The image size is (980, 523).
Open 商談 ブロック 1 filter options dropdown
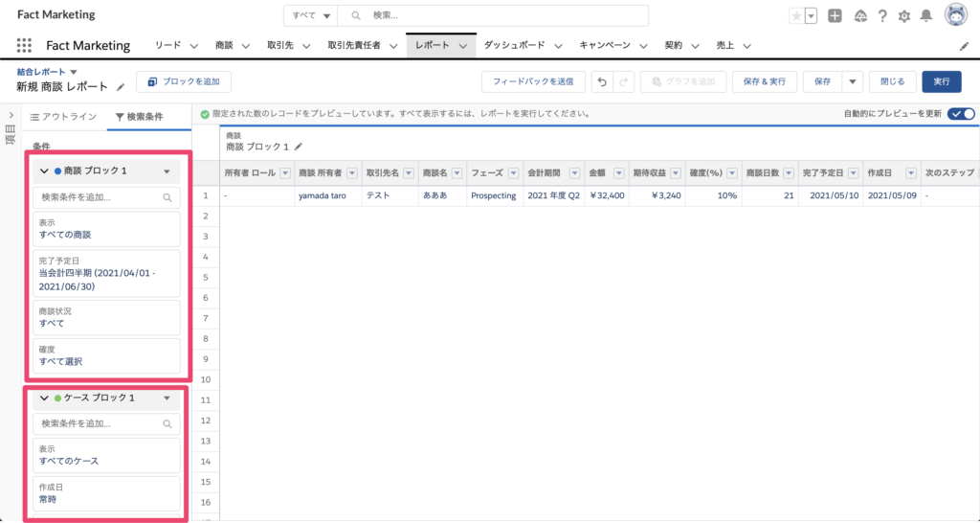[167, 171]
